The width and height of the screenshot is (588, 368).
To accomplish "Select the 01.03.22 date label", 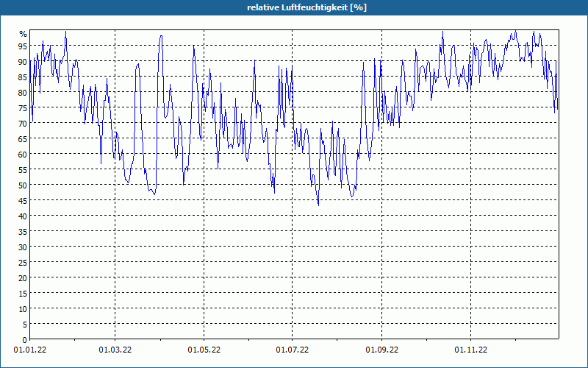I will (115, 350).
